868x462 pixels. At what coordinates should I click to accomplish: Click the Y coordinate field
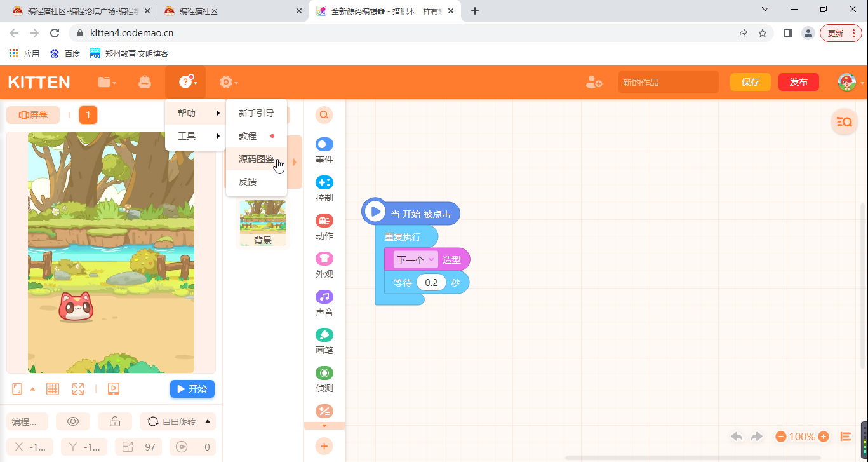tap(84, 447)
